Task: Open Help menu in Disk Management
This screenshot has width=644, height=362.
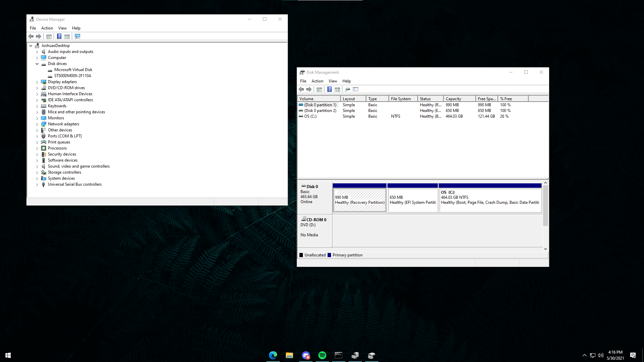Action: point(346,81)
